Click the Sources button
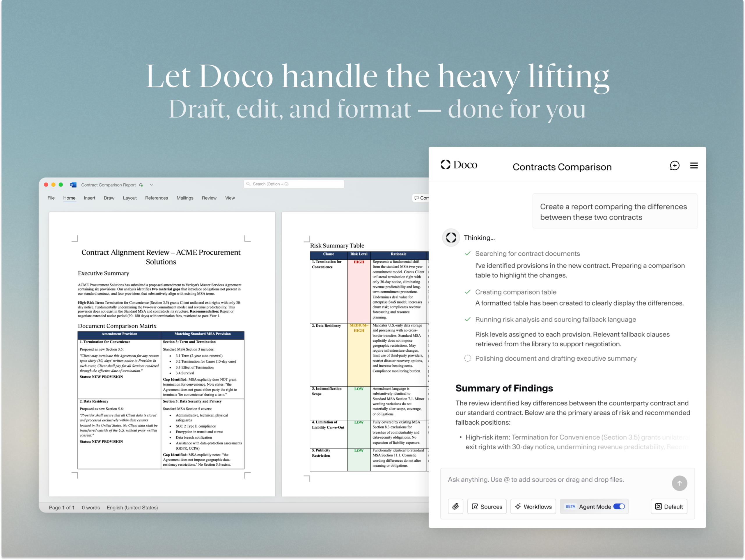This screenshot has height=560, width=745. click(x=487, y=506)
